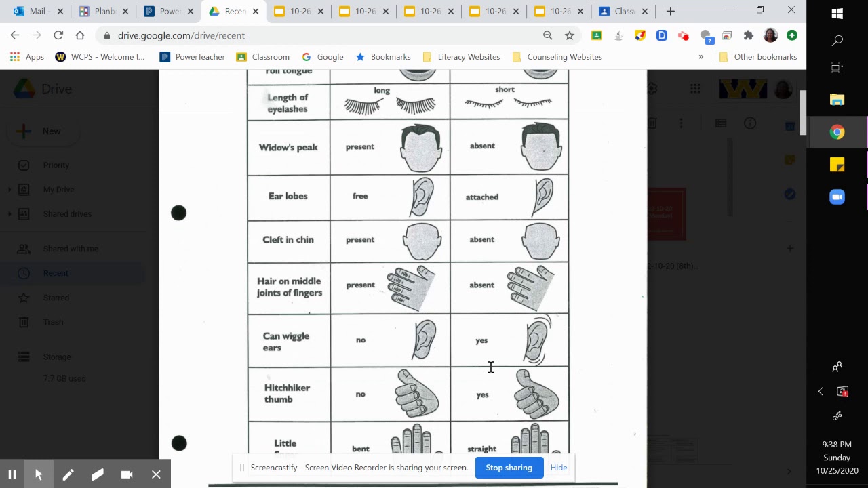Open the Drive view details info icon
868x488 pixels.
coord(750,123)
